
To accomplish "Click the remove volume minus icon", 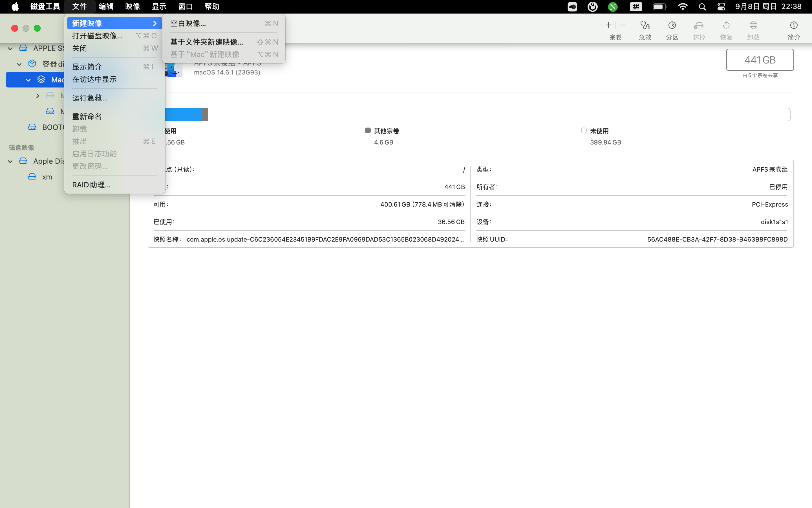I will tap(623, 25).
